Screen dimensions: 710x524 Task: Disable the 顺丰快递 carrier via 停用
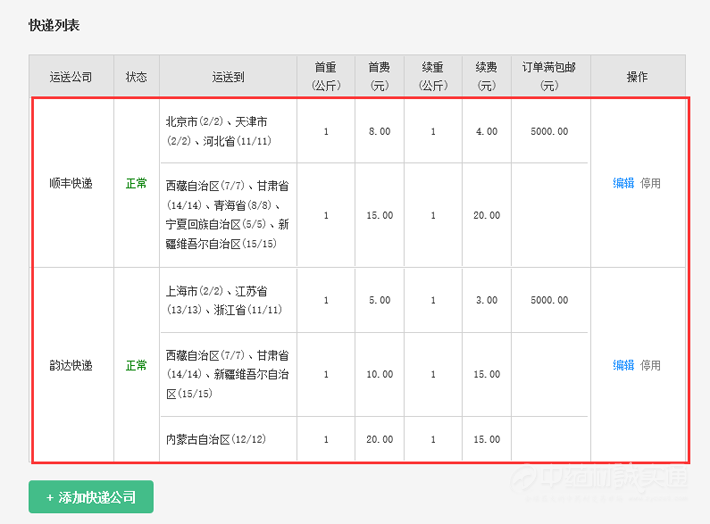pyautogui.click(x=650, y=183)
